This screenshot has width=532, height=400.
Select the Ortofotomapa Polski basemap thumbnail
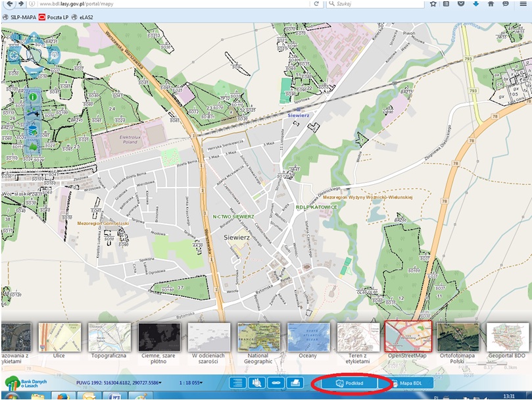tap(458, 337)
